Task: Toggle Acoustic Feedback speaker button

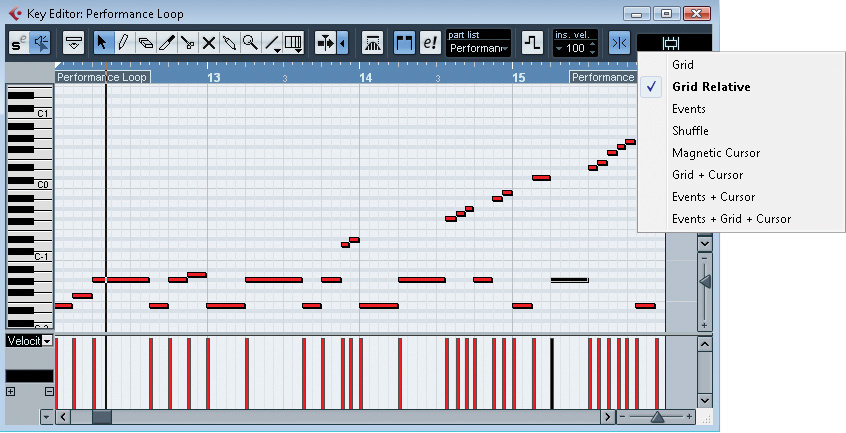Action: [x=42, y=43]
